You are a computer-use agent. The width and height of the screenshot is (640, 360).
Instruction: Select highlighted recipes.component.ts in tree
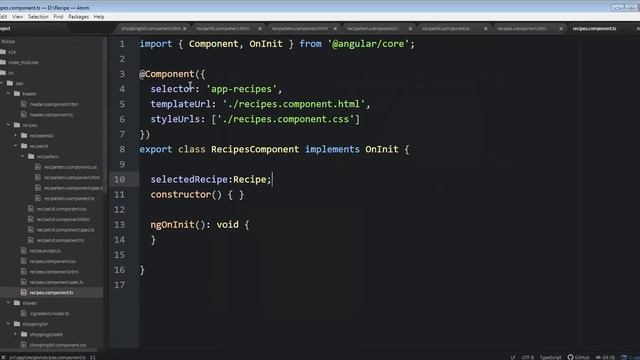(51, 293)
